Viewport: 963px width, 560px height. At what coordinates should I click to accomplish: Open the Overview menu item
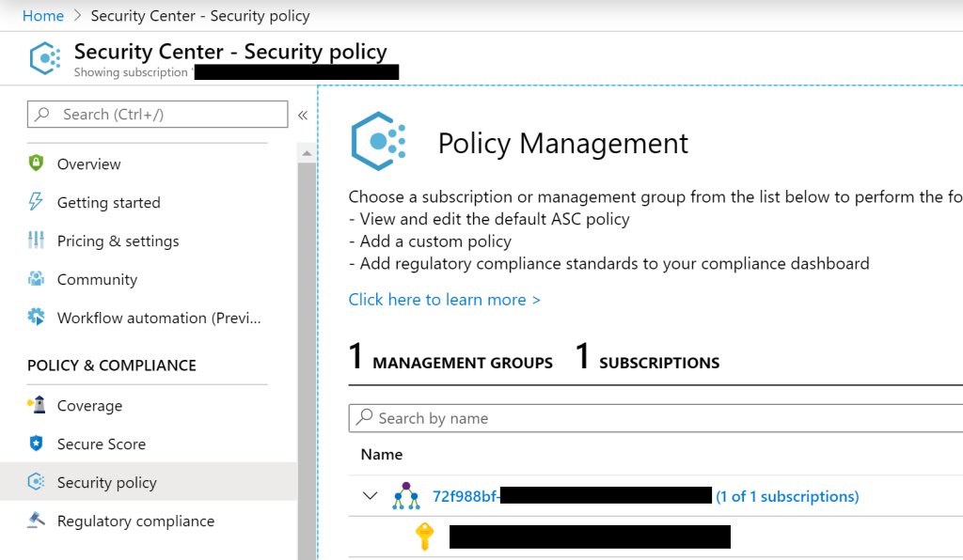coord(88,164)
